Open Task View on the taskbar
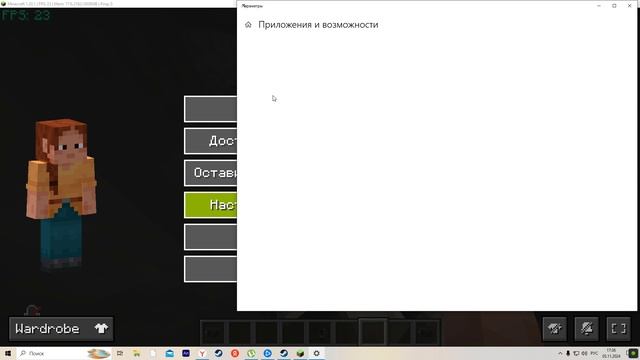Screen dimensions: 640x360 tap(120, 353)
